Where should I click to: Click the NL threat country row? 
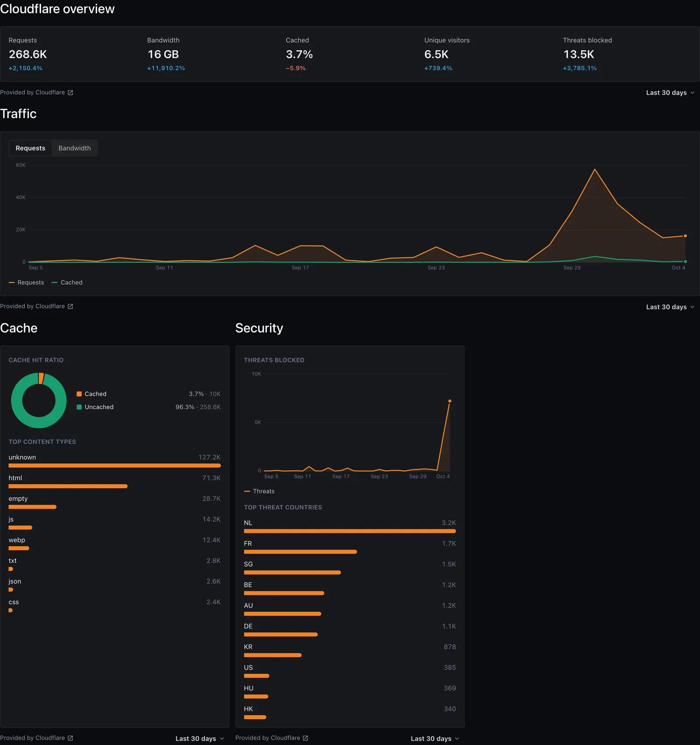350,527
